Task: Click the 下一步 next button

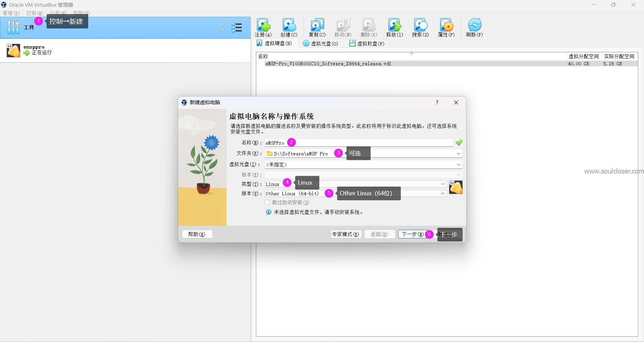Action: 413,234
